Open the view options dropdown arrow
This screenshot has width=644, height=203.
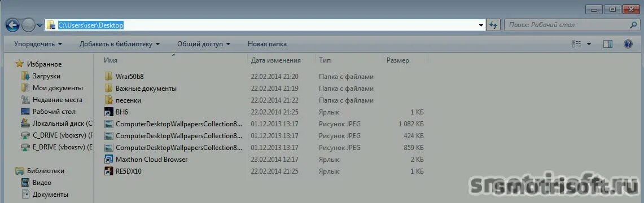(589, 44)
